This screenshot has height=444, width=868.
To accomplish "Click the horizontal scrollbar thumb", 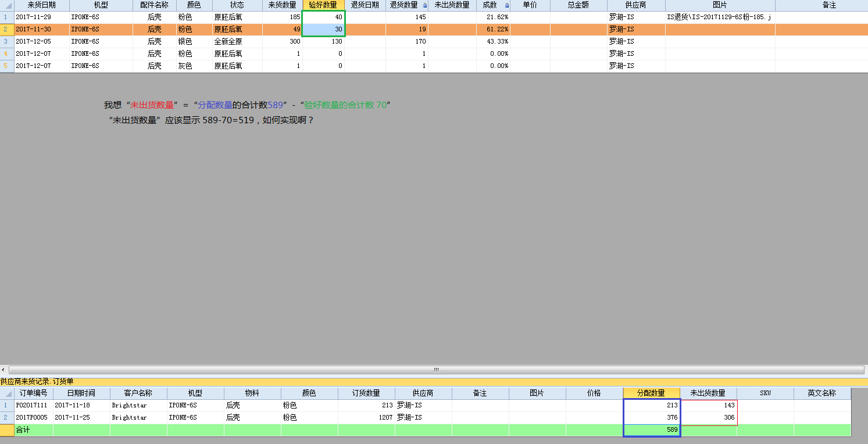I will [x=436, y=370].
